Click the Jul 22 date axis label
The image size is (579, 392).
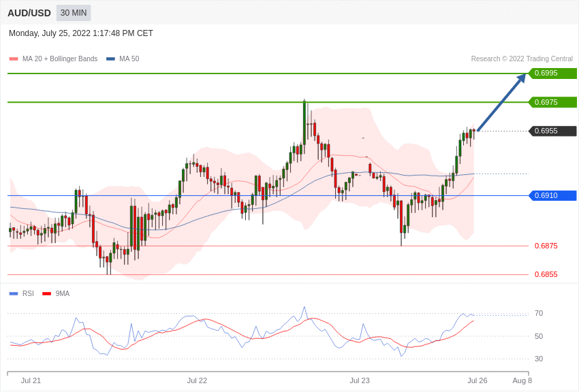click(x=197, y=380)
